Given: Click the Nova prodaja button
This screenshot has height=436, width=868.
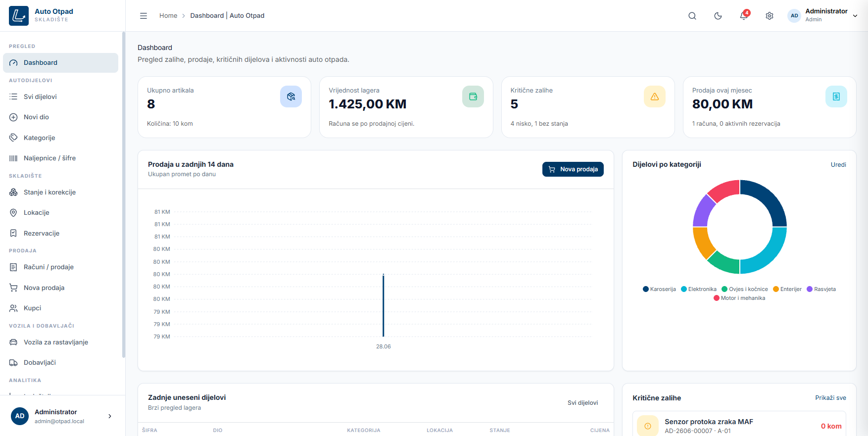Looking at the screenshot, I should coord(573,169).
